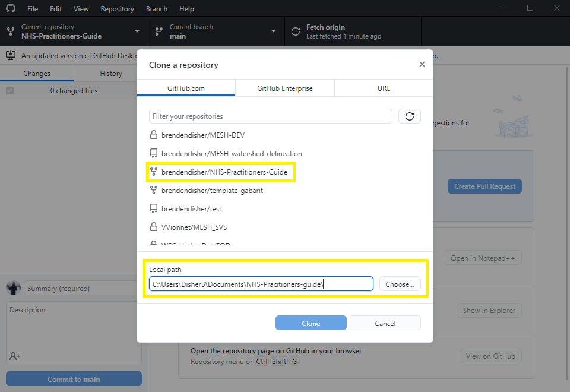Click the Current branch icon
Screen dimensions: 570x392
pyautogui.click(x=159, y=31)
